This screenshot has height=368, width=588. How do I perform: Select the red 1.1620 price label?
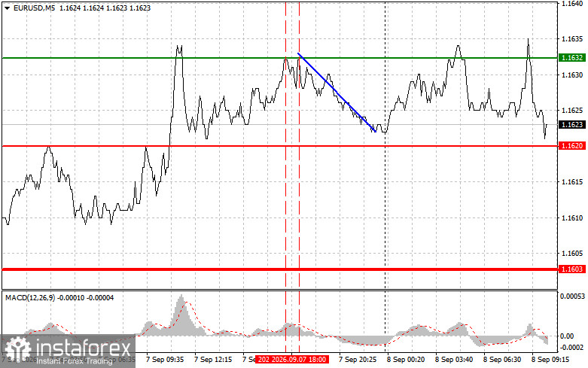(x=572, y=146)
